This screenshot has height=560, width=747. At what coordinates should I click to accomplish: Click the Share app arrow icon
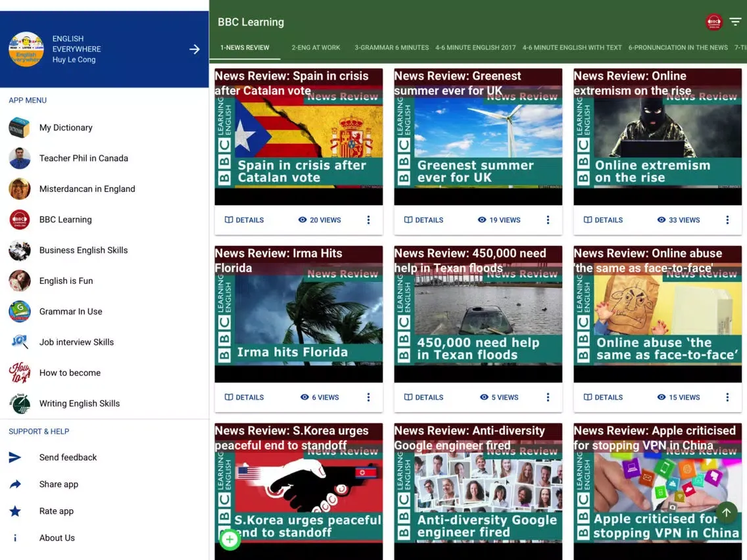tap(15, 484)
